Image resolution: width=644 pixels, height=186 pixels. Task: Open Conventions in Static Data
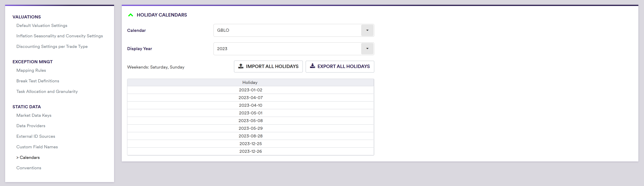click(29, 168)
